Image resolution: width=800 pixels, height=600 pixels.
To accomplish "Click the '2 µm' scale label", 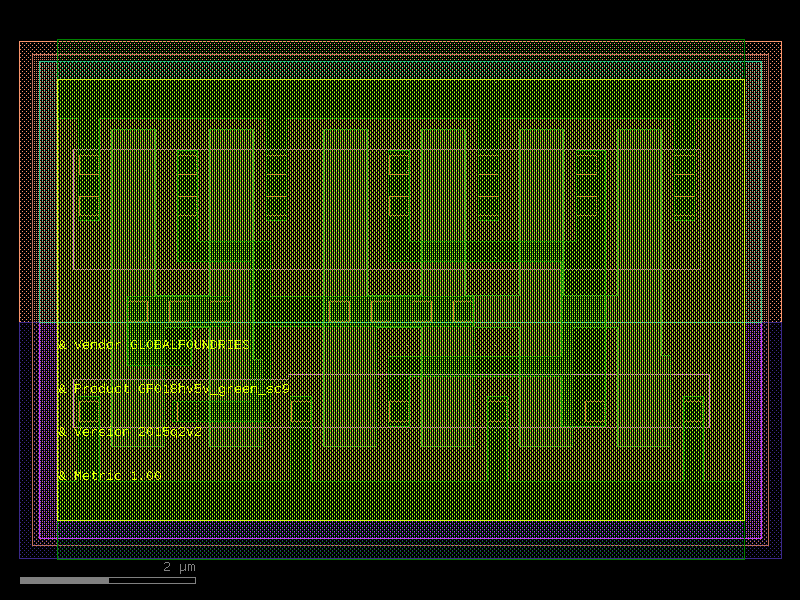I will tap(179, 567).
